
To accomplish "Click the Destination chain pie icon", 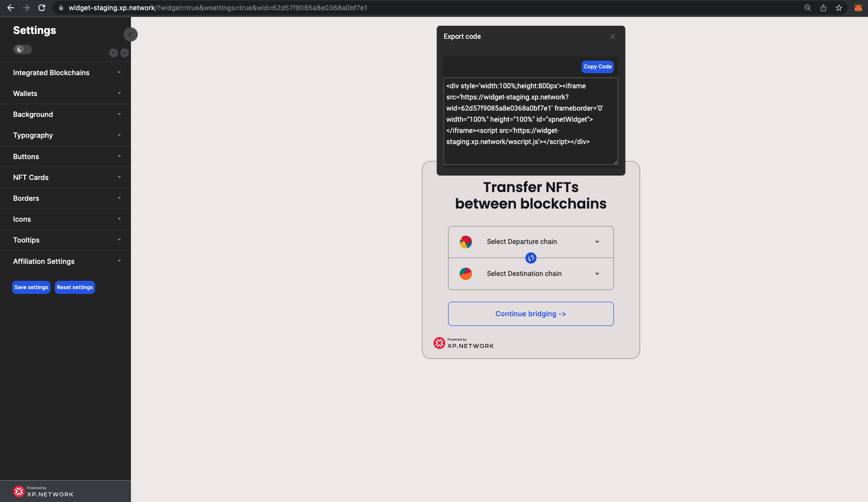I will tap(466, 274).
